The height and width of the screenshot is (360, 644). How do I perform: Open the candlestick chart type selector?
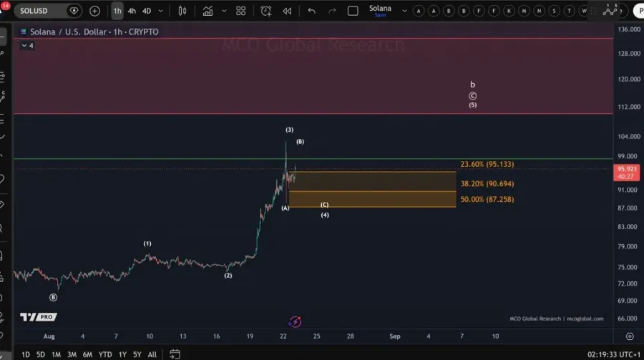(182, 11)
